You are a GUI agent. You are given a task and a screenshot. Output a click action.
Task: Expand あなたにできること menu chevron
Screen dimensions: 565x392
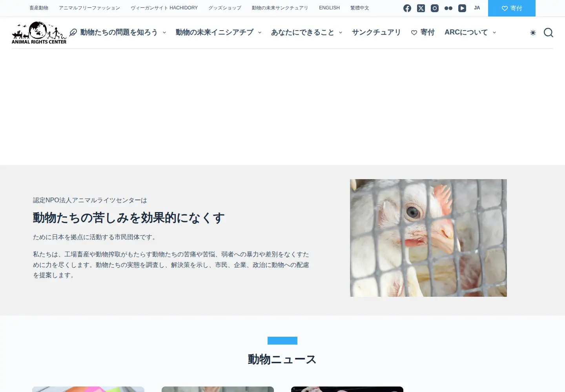pos(341,33)
